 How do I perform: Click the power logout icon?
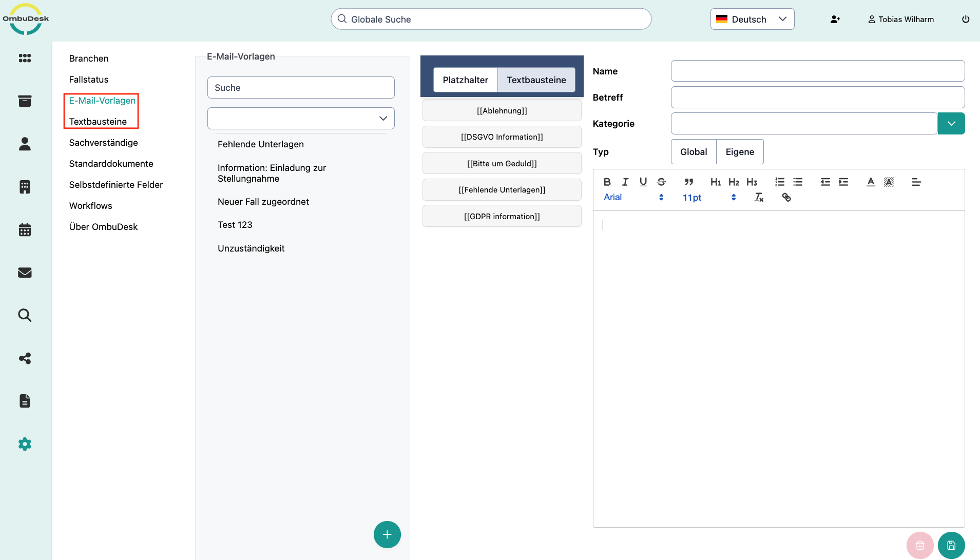pos(966,20)
